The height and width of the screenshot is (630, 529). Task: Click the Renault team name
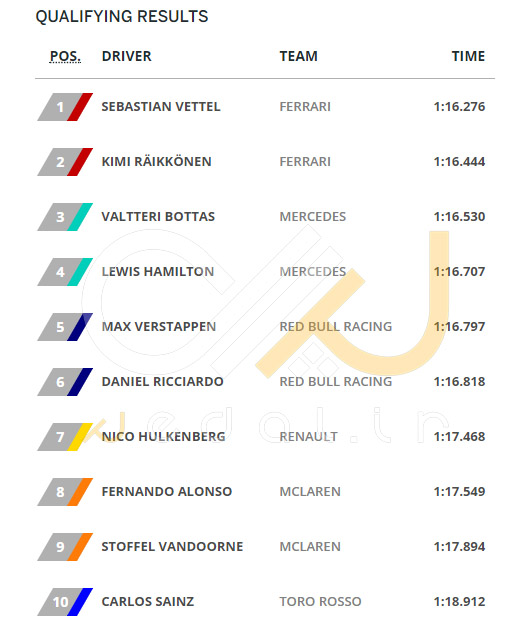tap(308, 437)
